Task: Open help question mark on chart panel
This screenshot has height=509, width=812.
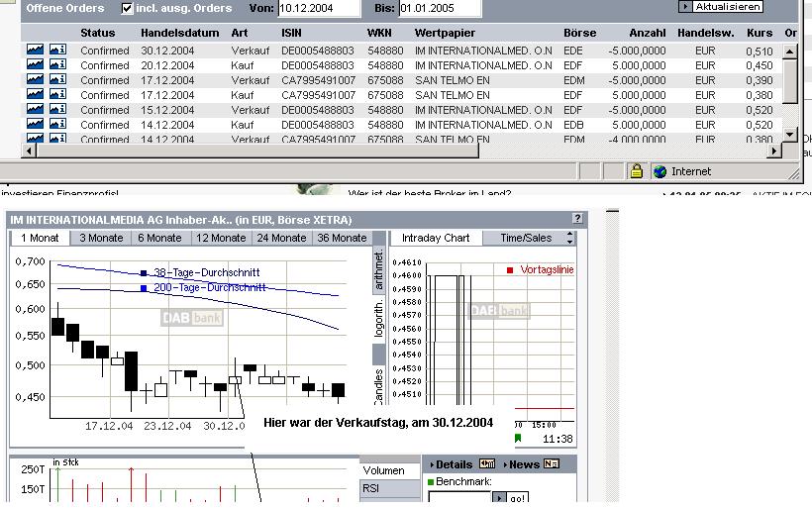Action: [578, 218]
